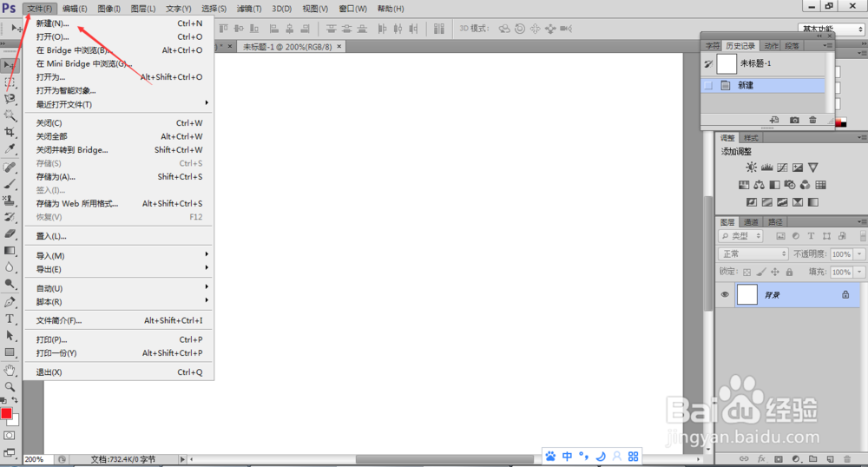Choose 存储为(A)... menu item
The image size is (868, 467).
coord(118,176)
